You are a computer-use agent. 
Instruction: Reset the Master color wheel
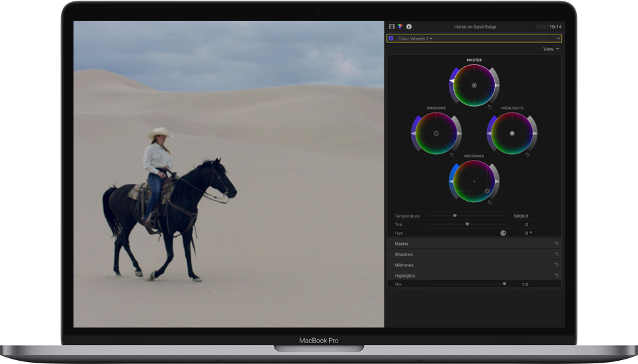tap(490, 107)
